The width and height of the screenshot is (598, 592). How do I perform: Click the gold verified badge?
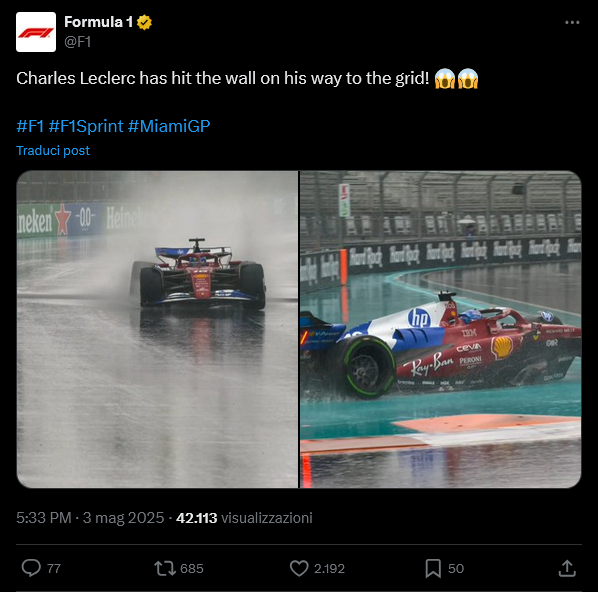145,23
